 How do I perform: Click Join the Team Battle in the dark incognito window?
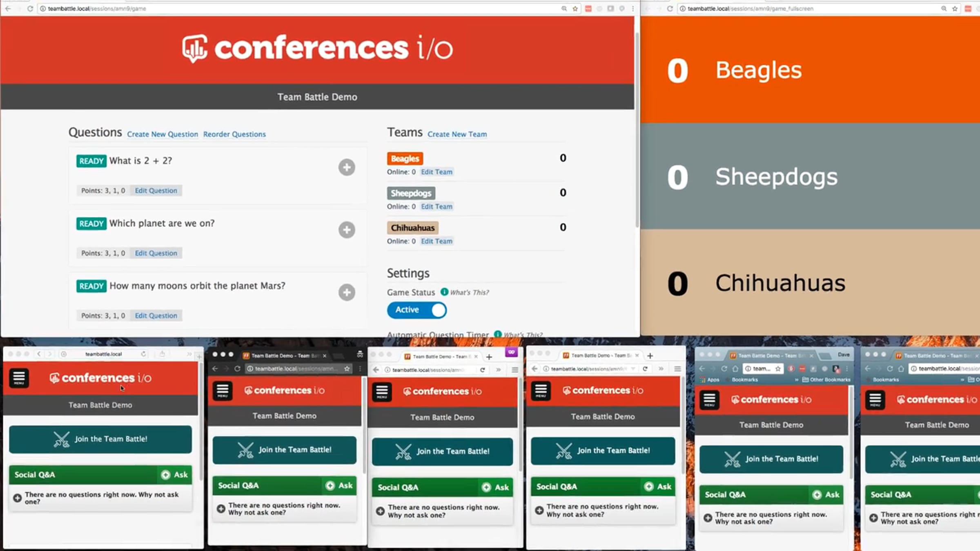(285, 450)
